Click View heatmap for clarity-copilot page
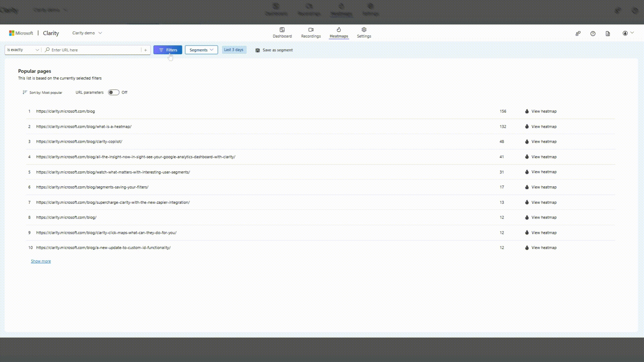This screenshot has height=362, width=644. 541,142
